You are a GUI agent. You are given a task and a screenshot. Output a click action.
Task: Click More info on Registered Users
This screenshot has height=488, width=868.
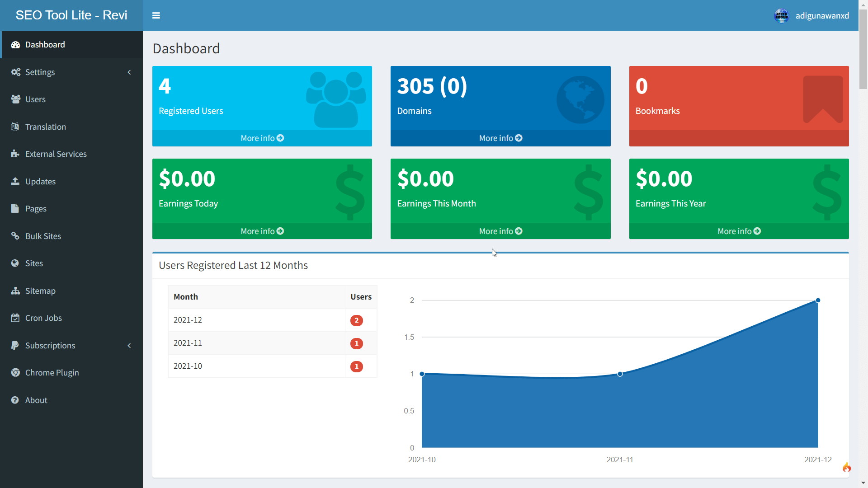[262, 138]
